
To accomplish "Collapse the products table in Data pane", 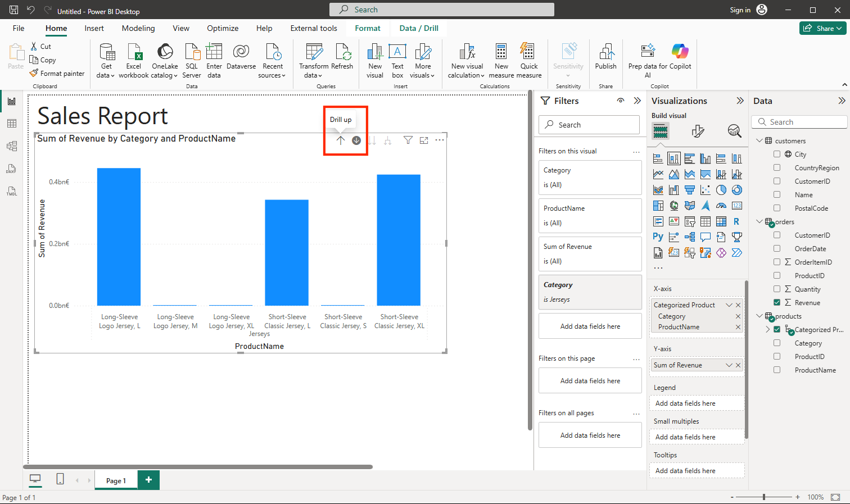I will tap(759, 316).
